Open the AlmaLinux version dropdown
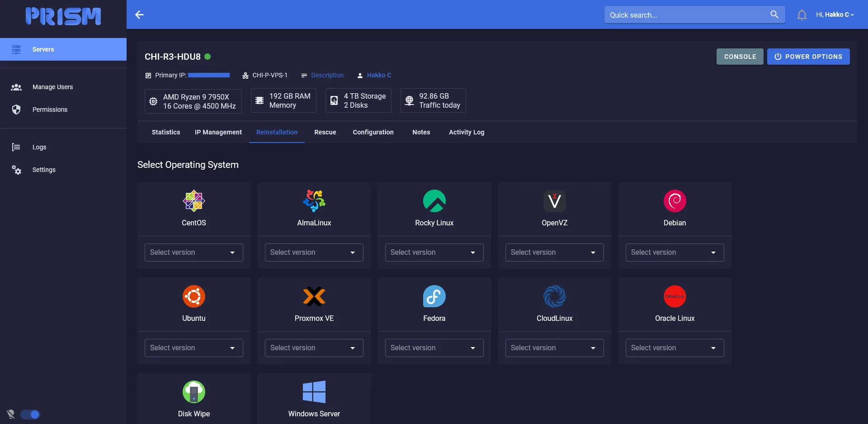Image resolution: width=868 pixels, height=424 pixels. pos(314,252)
